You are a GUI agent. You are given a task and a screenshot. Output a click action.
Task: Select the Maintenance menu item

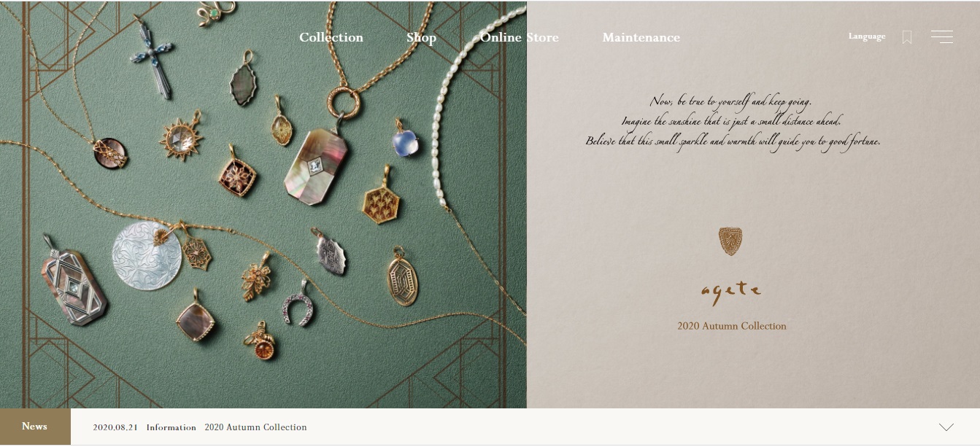coord(641,37)
